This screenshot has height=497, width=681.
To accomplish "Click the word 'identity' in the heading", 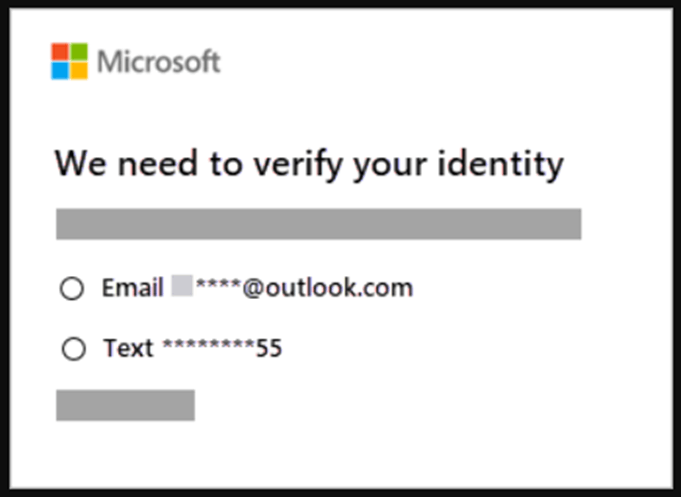I will tap(501, 164).
